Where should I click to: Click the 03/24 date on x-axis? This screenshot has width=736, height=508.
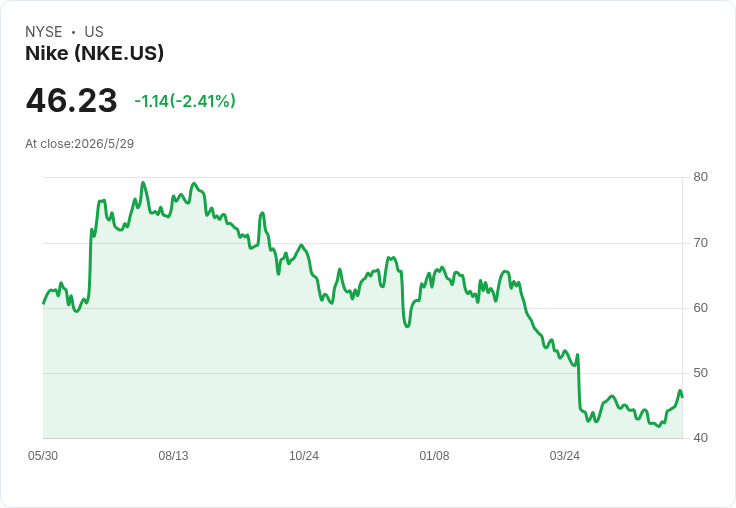pos(565,455)
